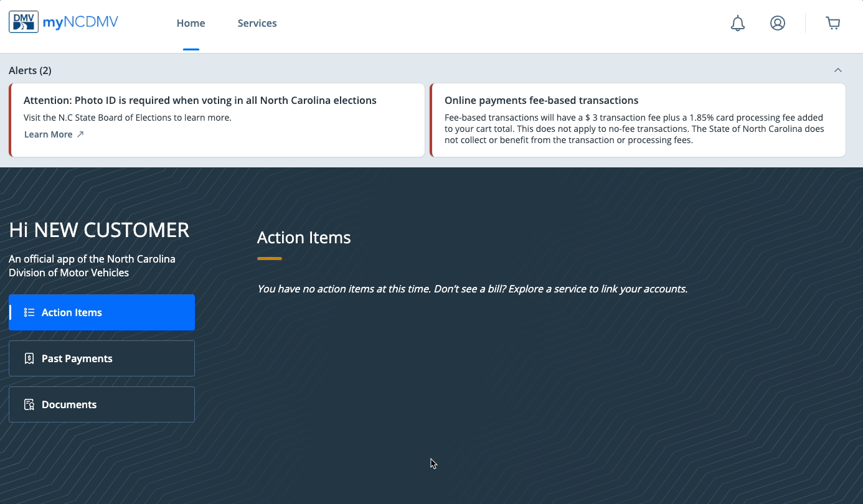Open the Services tab
This screenshot has width=863, height=504.
(x=257, y=23)
